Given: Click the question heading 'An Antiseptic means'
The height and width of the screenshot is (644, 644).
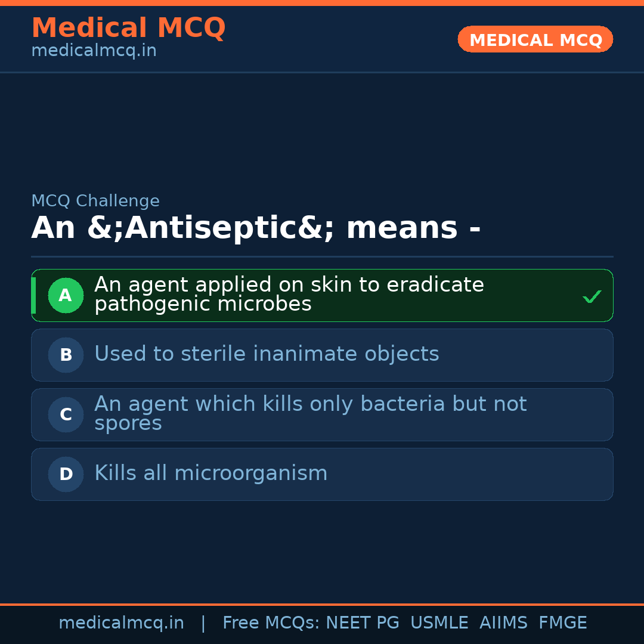Looking at the screenshot, I should pyautogui.click(x=256, y=228).
